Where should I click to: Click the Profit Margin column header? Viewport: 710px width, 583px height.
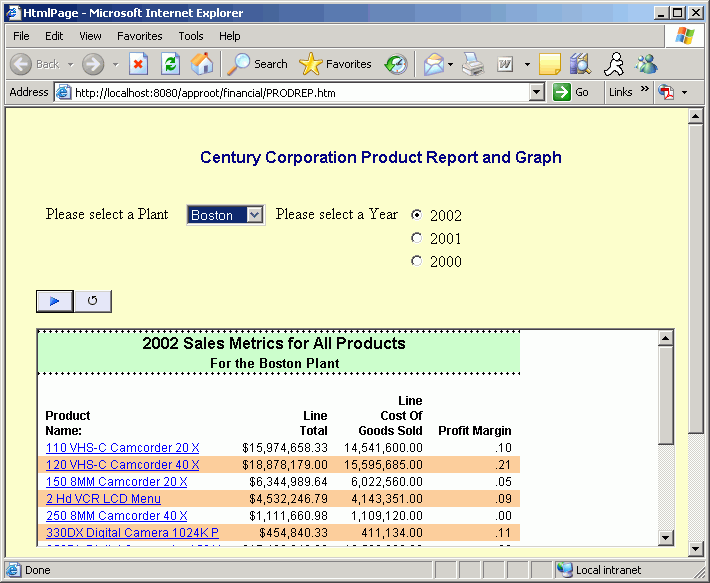(x=475, y=430)
